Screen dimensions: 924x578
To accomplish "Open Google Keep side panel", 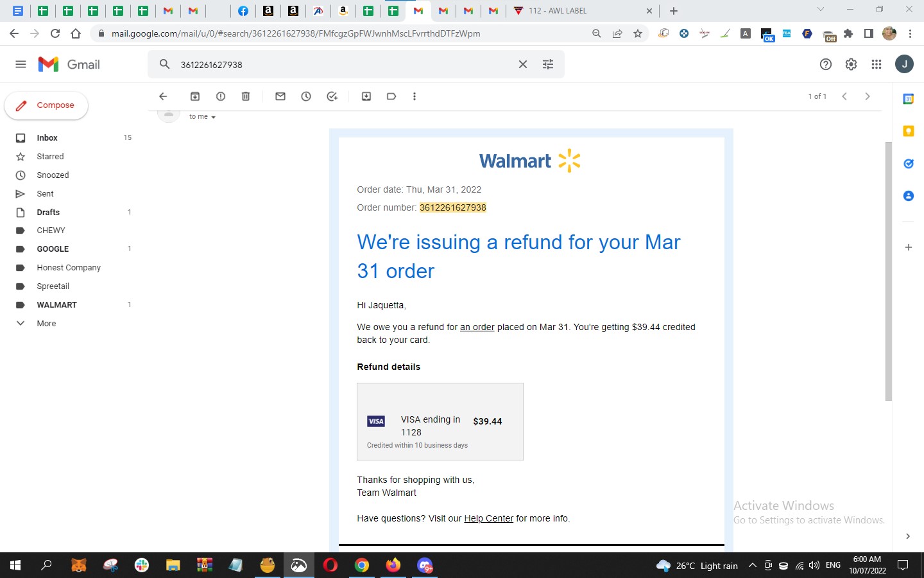I will [x=909, y=131].
